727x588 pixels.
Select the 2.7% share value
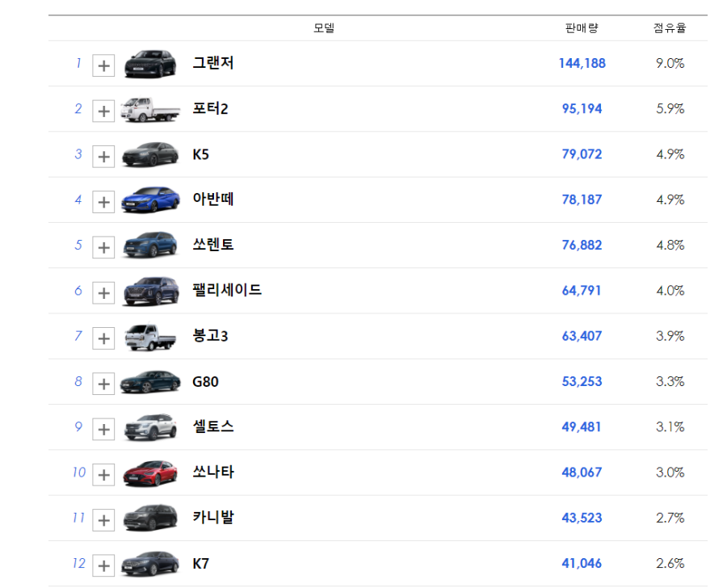pyautogui.click(x=670, y=518)
